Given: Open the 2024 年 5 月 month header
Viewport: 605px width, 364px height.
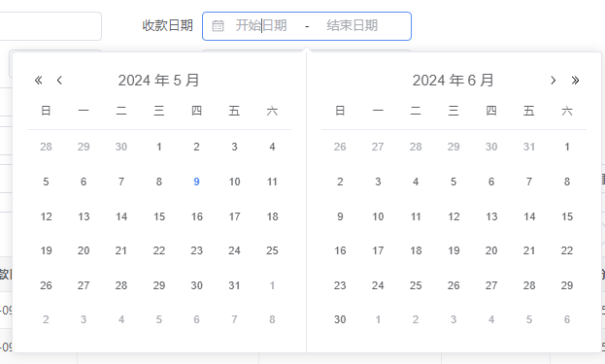Looking at the screenshot, I should (x=158, y=81).
